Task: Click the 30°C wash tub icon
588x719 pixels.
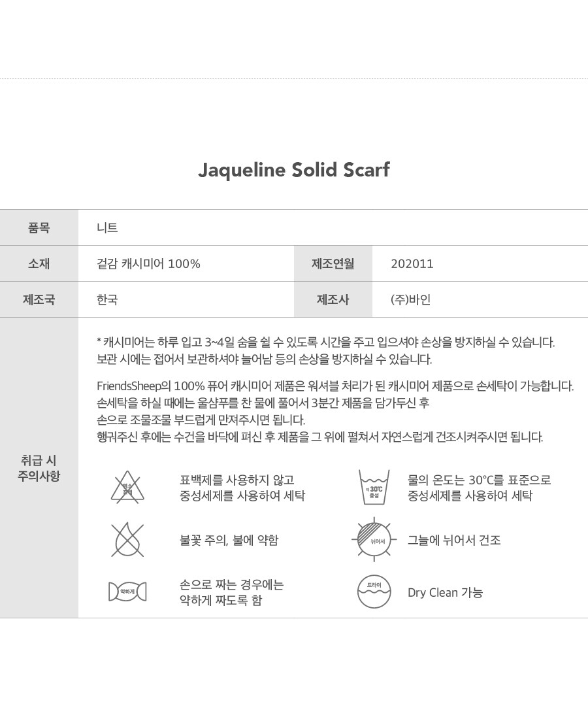Action: (374, 488)
